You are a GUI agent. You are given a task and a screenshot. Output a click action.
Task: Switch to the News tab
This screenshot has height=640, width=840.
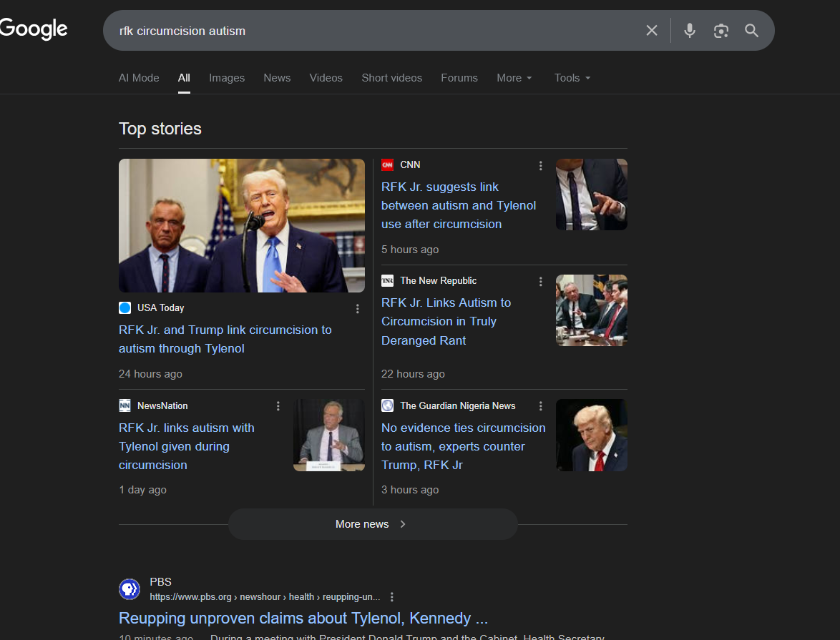(x=277, y=78)
